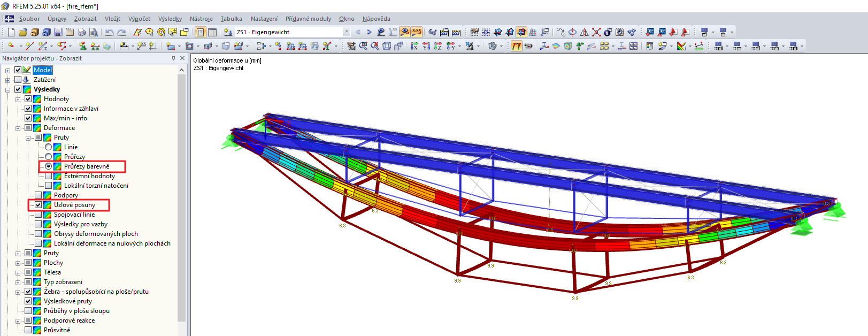Click navigator scroll up arrow
Image resolution: width=868 pixels, height=336 pixels.
(x=182, y=70)
